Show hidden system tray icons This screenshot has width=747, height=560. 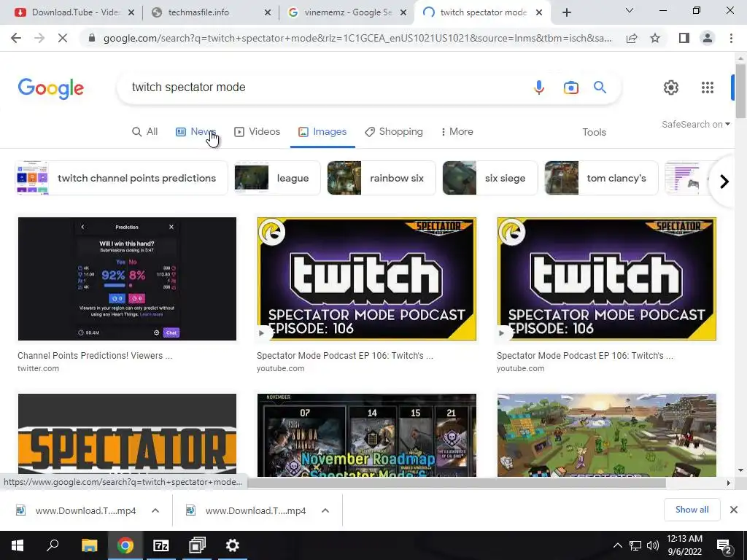point(617,545)
